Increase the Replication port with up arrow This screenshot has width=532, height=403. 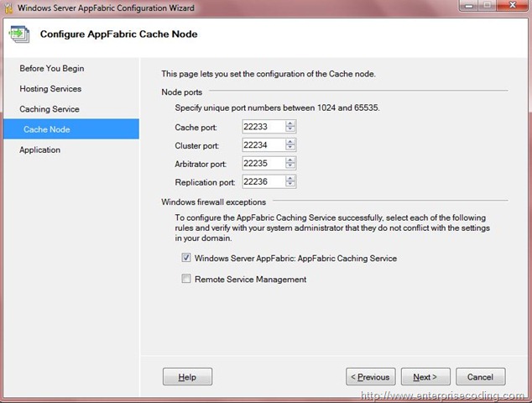[290, 178]
